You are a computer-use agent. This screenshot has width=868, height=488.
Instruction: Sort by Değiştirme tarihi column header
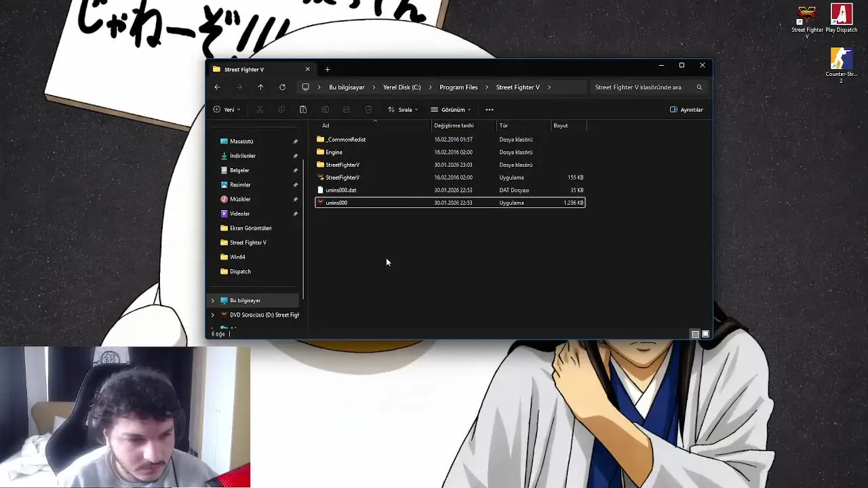click(465, 125)
